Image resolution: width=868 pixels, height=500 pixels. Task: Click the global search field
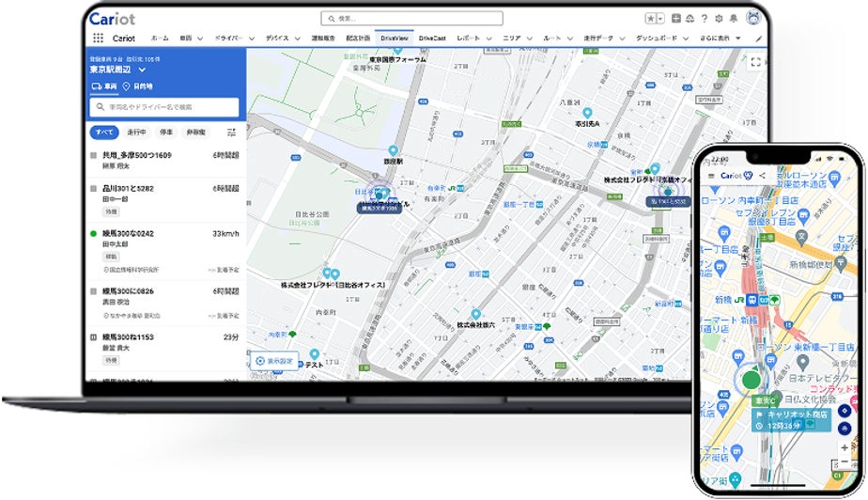[x=411, y=18]
